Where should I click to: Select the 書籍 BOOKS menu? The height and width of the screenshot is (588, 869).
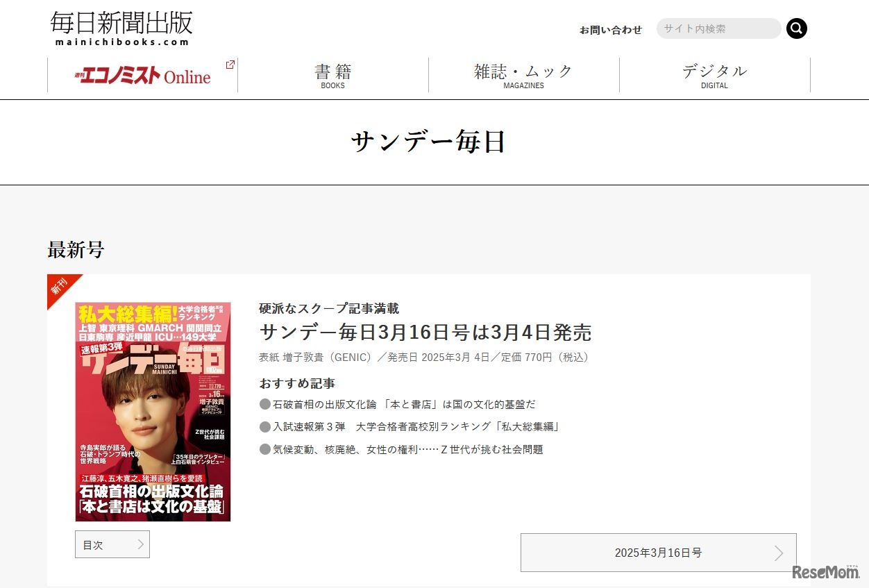[333, 75]
